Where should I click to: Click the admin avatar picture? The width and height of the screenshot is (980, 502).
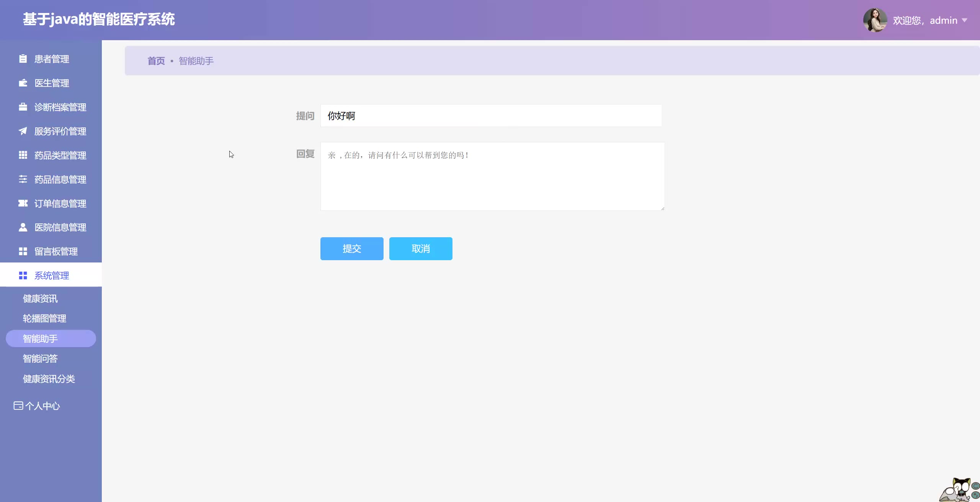[x=875, y=20]
